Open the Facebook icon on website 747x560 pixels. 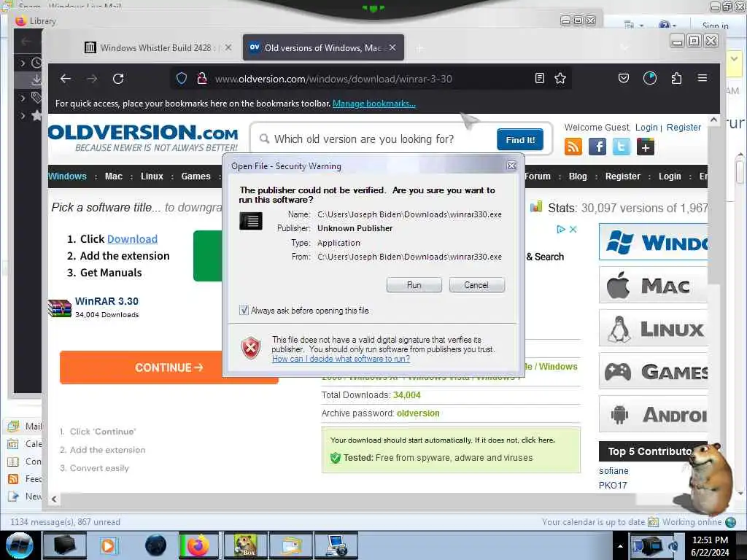597,147
